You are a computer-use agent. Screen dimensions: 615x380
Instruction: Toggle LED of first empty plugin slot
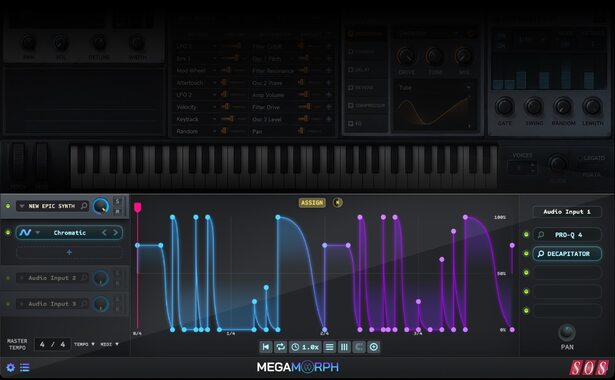coord(526,273)
